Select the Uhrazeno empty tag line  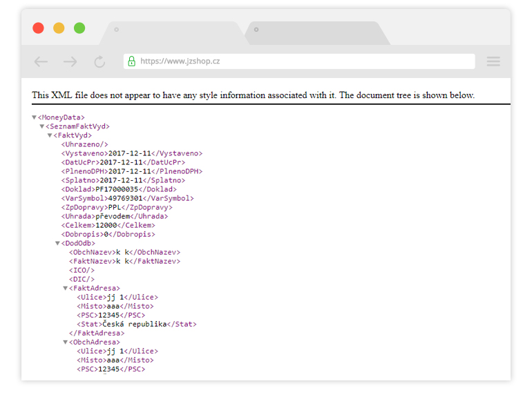point(84,144)
